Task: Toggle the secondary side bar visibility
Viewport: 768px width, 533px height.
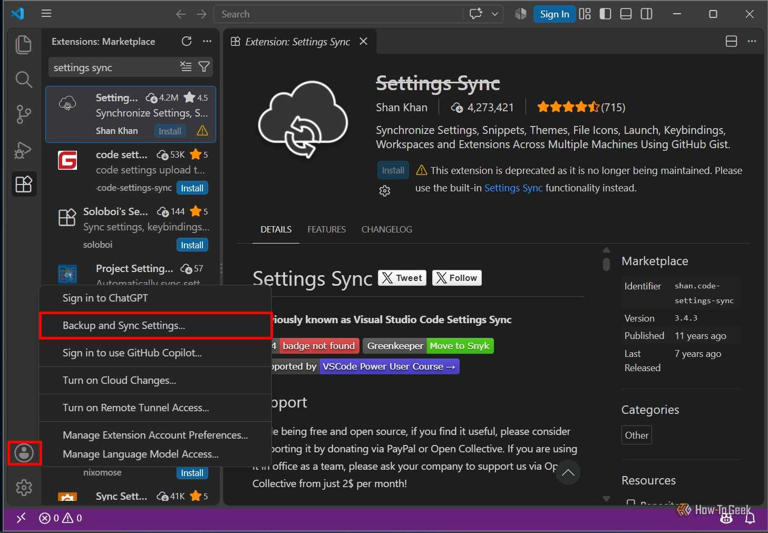Action: coord(647,14)
